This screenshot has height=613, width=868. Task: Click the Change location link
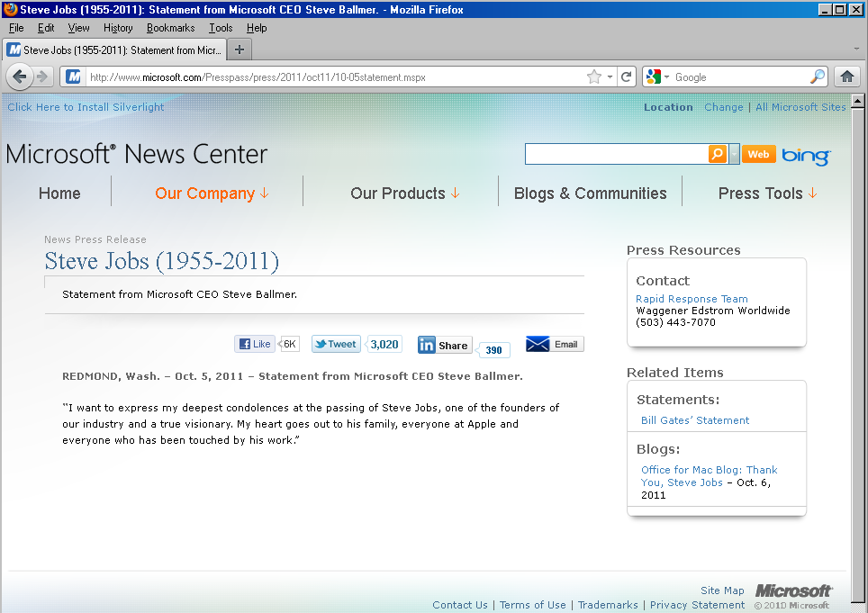pyautogui.click(x=724, y=107)
